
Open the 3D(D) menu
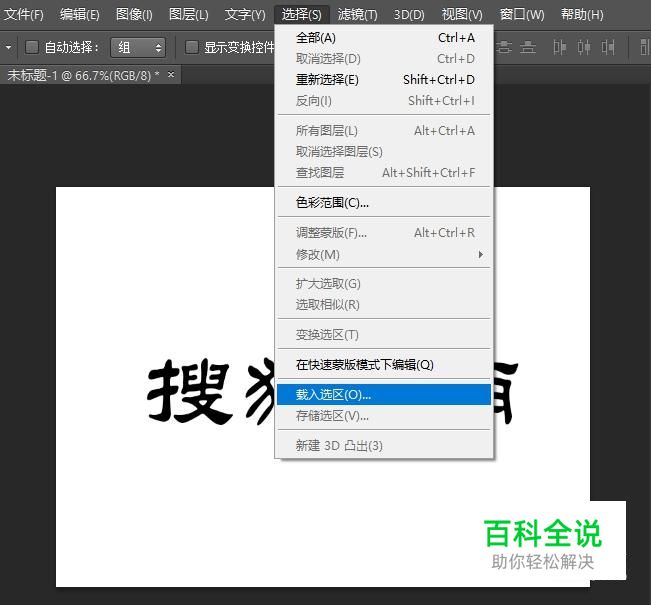(409, 15)
